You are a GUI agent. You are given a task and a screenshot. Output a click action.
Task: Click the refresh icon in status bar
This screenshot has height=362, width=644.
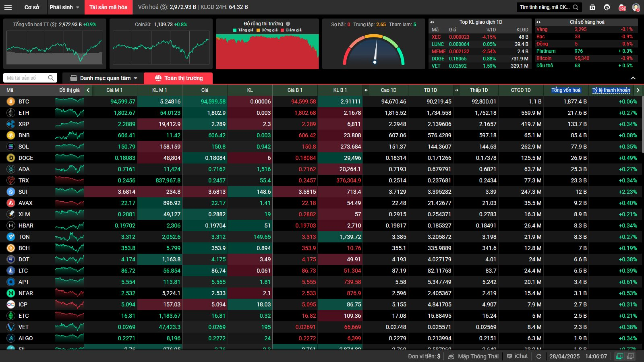[539, 356]
